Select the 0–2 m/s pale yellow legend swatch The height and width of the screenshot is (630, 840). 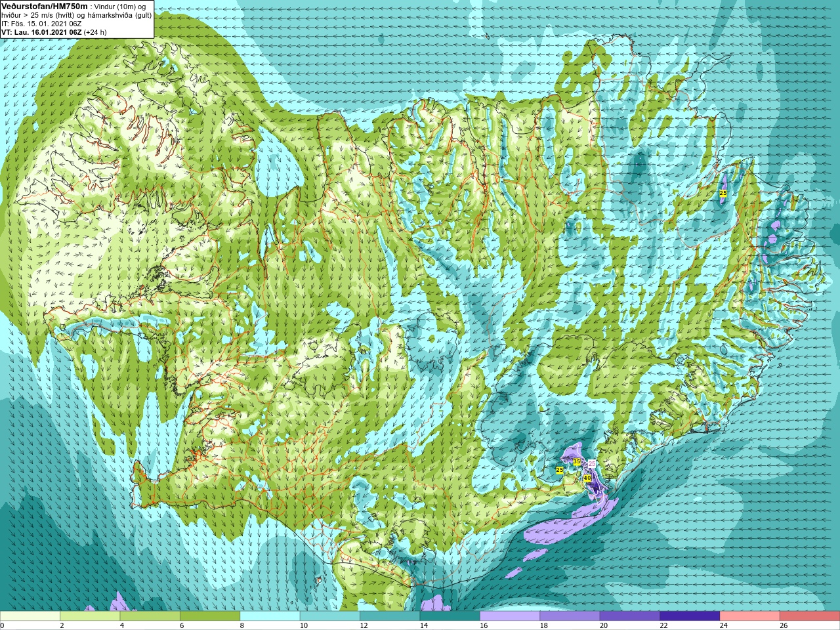coord(30,616)
